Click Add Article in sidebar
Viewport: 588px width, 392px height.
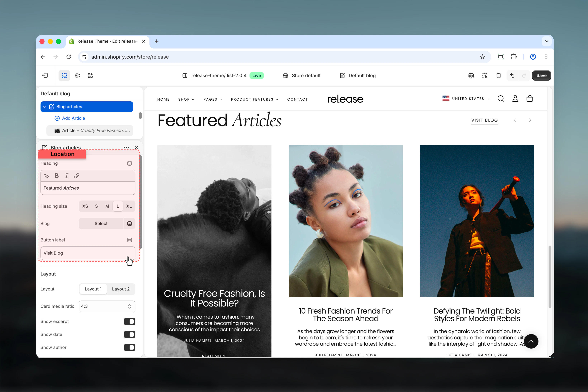click(70, 119)
